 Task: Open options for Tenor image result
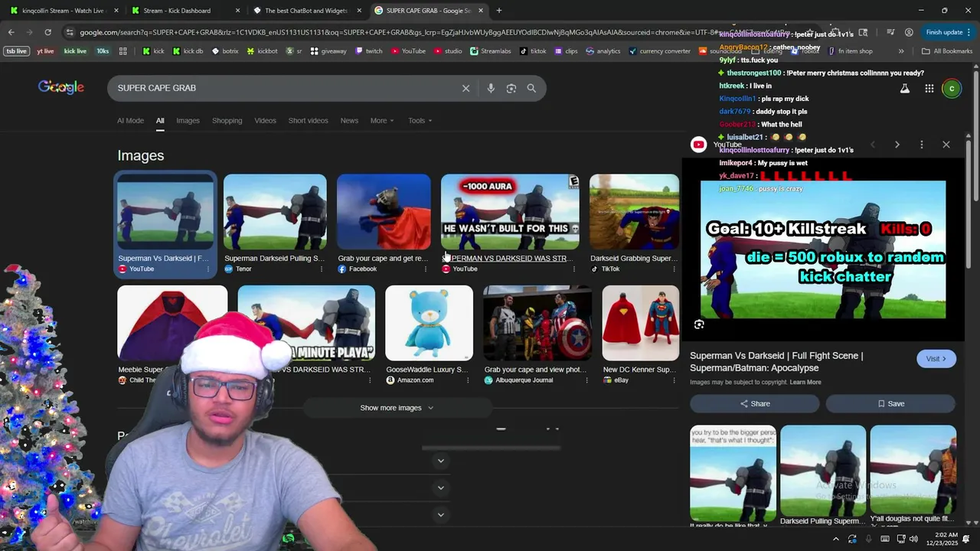pos(321,269)
